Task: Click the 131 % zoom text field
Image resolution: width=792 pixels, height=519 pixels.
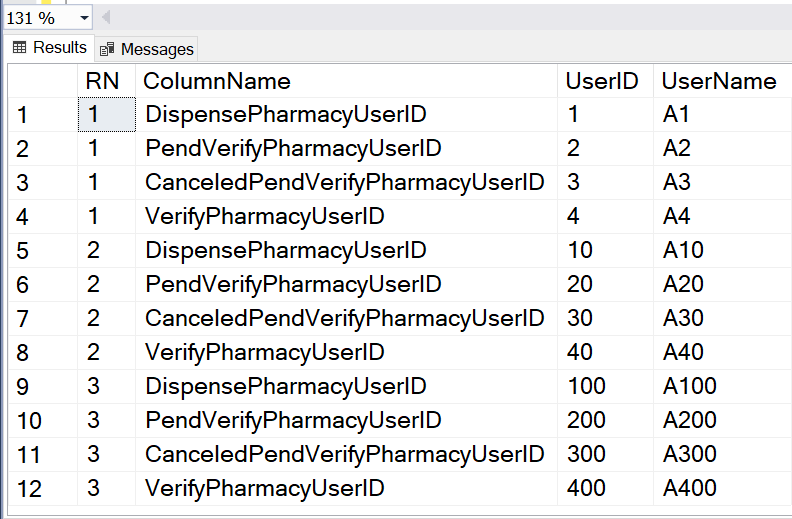Action: coord(36,18)
